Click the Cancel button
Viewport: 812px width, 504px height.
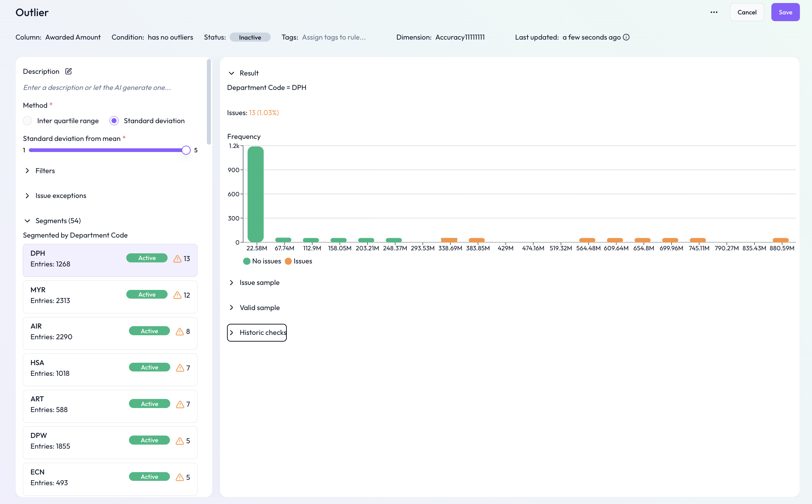tap(747, 12)
